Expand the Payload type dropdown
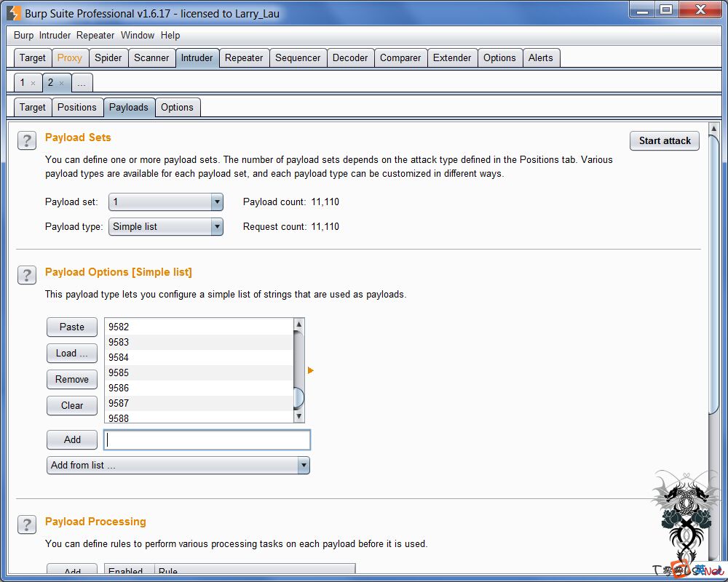This screenshot has width=728, height=582. 216,226
